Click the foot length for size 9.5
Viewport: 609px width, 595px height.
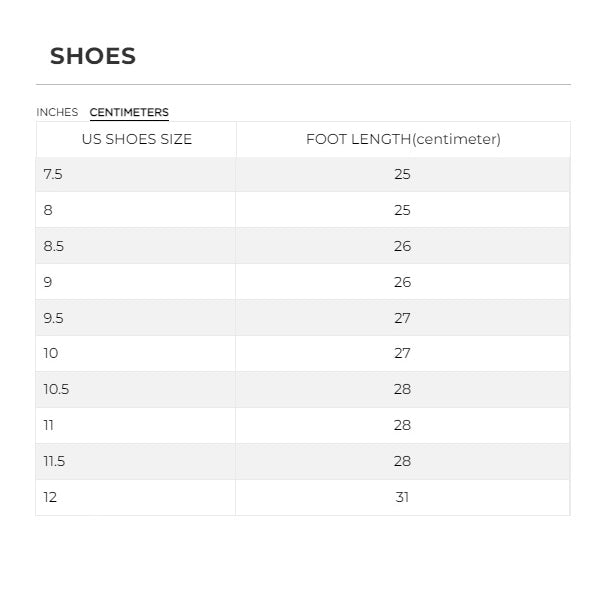402,318
